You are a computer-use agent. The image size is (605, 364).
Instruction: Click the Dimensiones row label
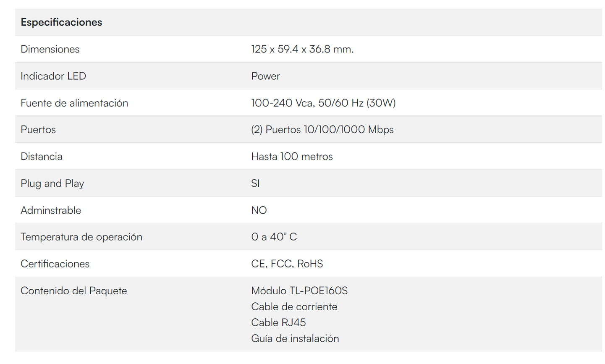(50, 49)
